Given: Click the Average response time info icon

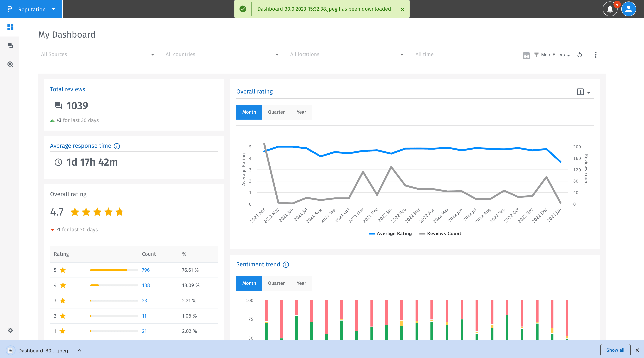Looking at the screenshot, I should 117,146.
